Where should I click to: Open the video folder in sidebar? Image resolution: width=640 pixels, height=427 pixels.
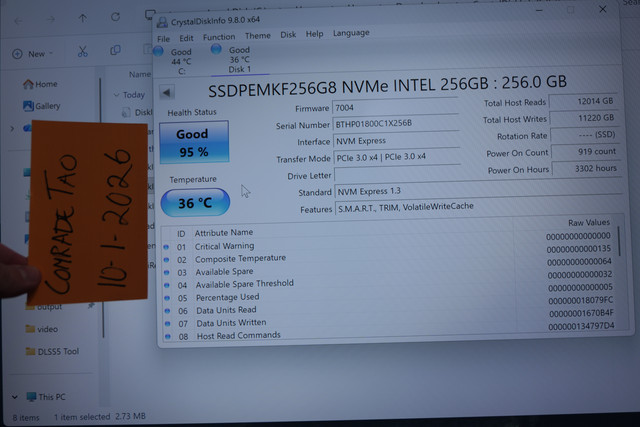(42, 329)
